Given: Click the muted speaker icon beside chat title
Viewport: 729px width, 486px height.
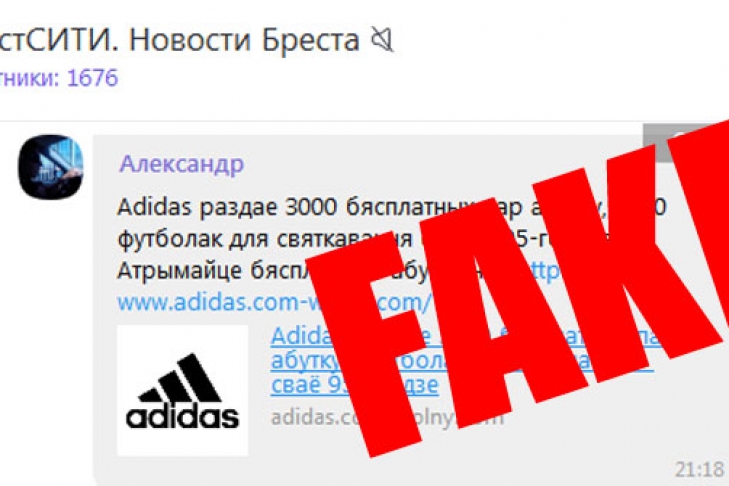Looking at the screenshot, I should (382, 40).
